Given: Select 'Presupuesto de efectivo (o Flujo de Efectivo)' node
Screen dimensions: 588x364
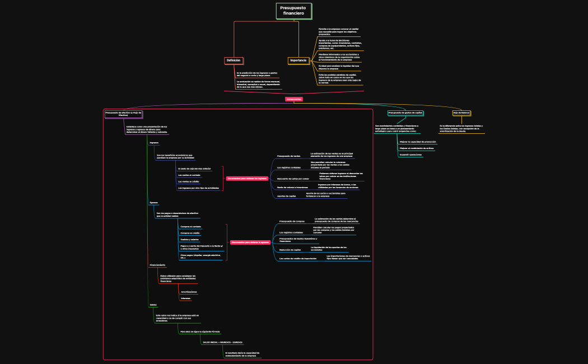Looking at the screenshot, I should [123, 114].
